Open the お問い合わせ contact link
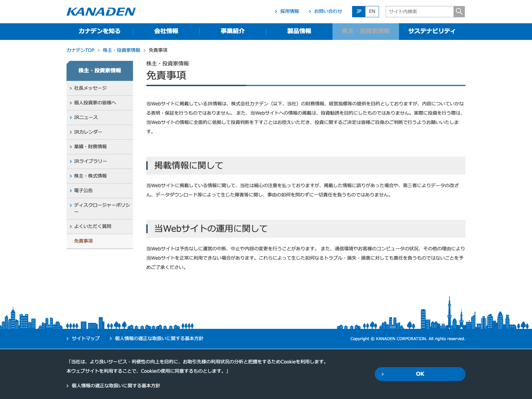 (x=328, y=11)
